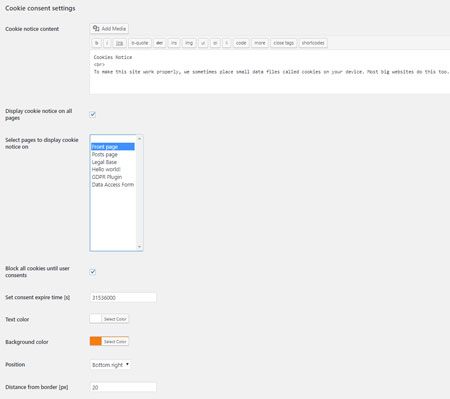Click the code quicktag button
Viewport: 450px width, 399px height.
coord(241,43)
